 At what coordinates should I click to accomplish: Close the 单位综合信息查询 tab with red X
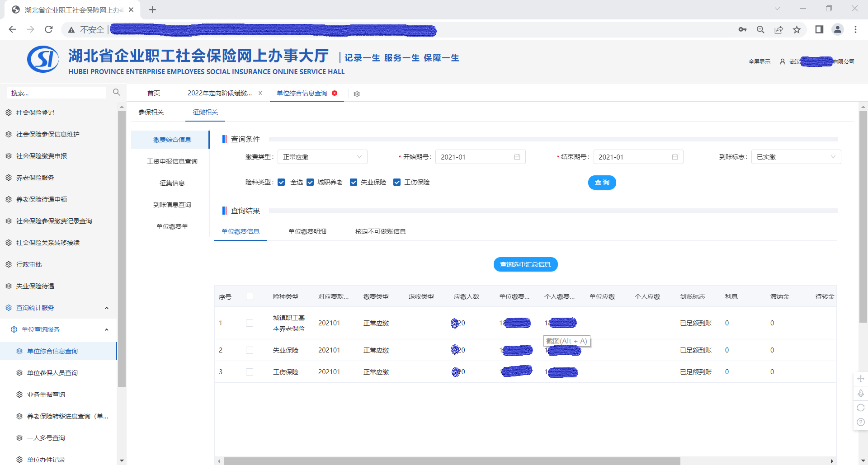click(x=335, y=93)
